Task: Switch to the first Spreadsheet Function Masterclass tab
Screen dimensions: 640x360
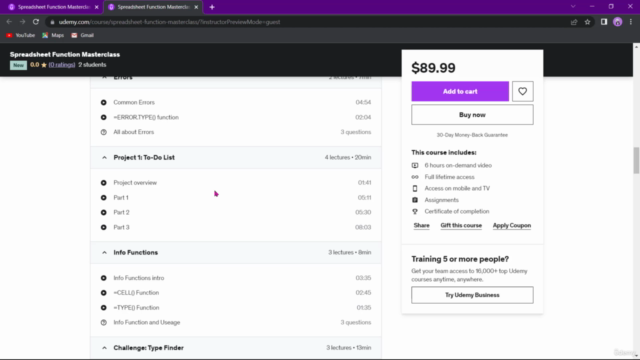Action: (53, 7)
